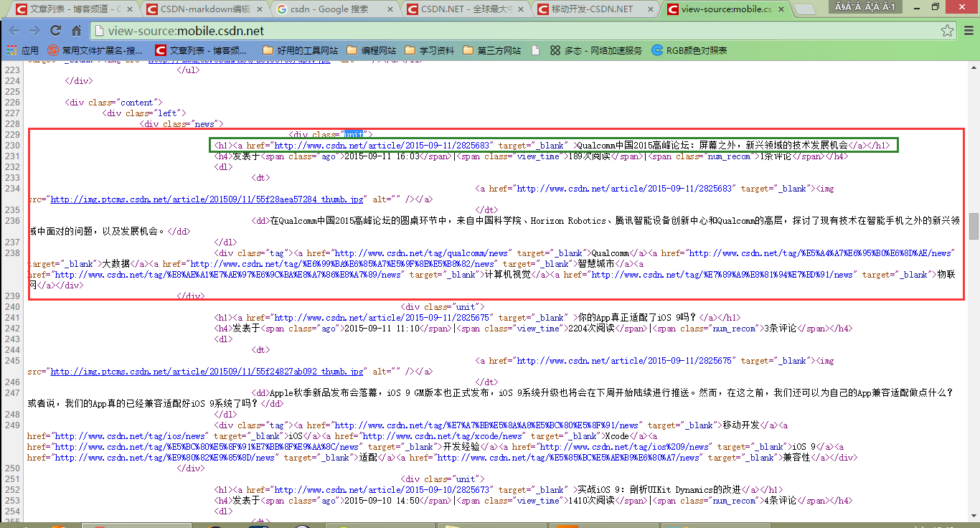
Task: Click the forward navigation arrow
Action: [34, 32]
